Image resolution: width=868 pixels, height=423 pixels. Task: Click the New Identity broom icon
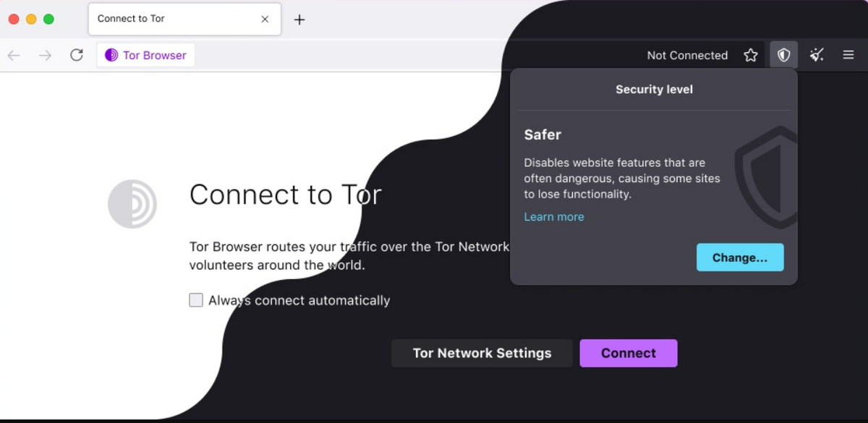[x=817, y=55]
